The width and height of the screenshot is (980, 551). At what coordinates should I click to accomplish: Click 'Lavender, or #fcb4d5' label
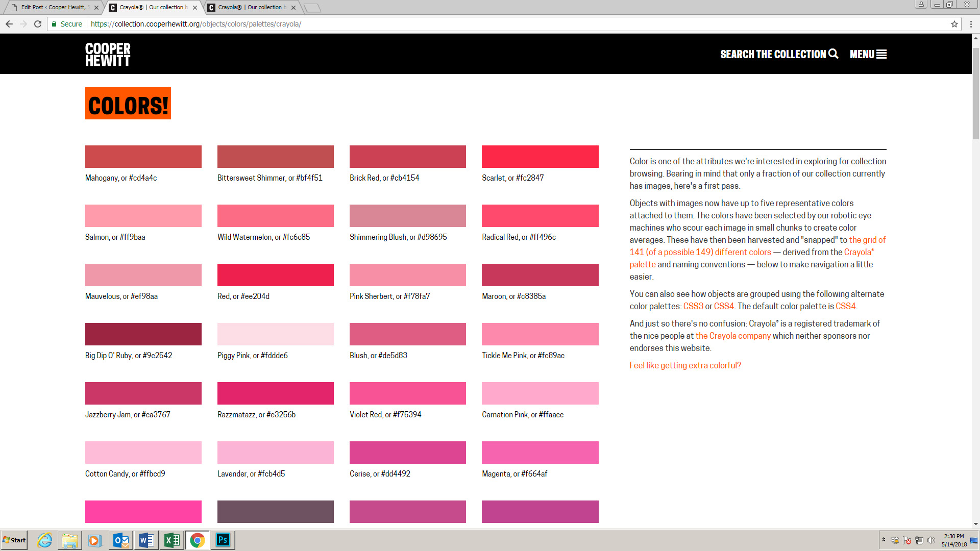point(251,474)
